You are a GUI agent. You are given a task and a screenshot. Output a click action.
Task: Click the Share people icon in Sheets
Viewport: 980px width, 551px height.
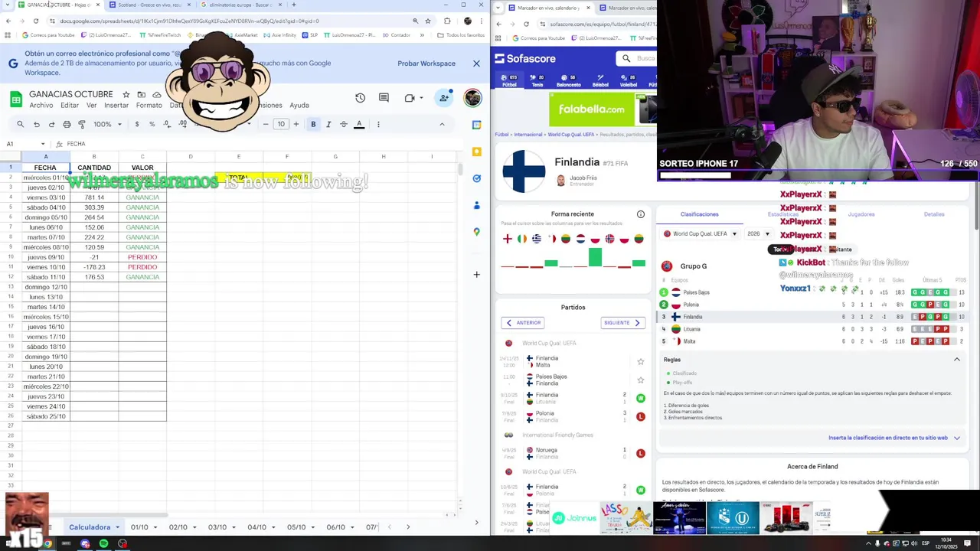(x=444, y=98)
